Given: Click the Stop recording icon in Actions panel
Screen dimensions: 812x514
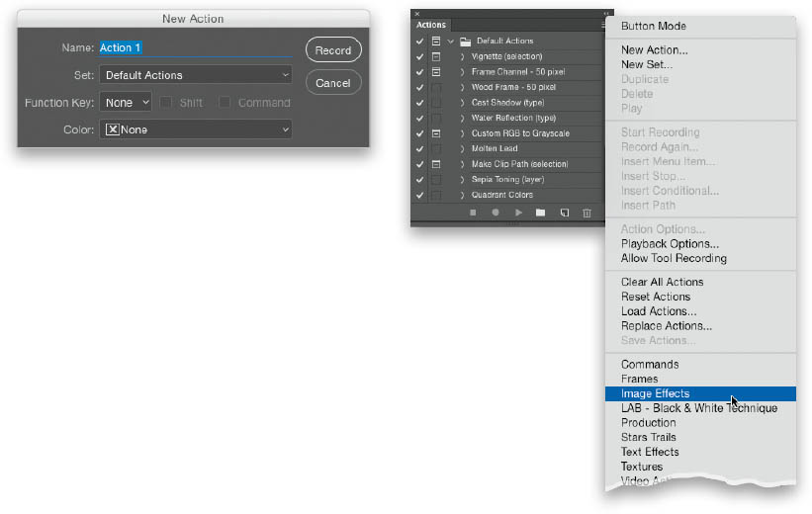Looking at the screenshot, I should coord(473,213).
